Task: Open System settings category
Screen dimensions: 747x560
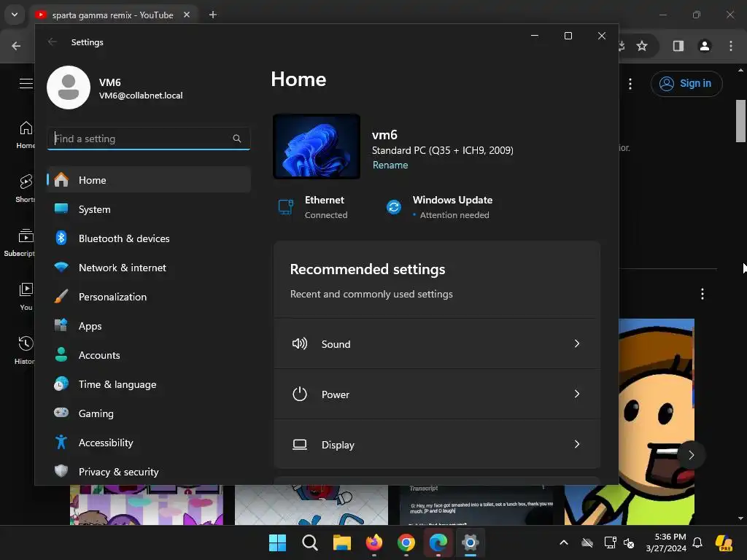Action: [149, 209]
